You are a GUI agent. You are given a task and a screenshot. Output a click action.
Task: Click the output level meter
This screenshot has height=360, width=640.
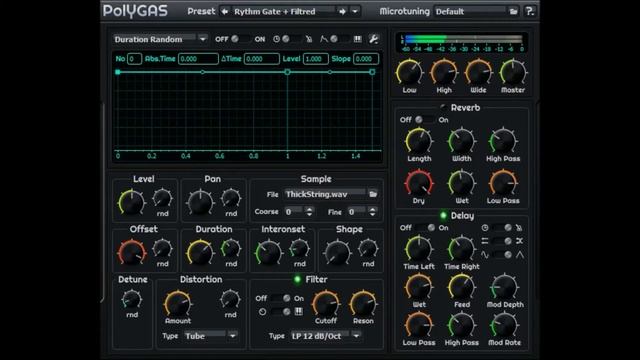(463, 43)
